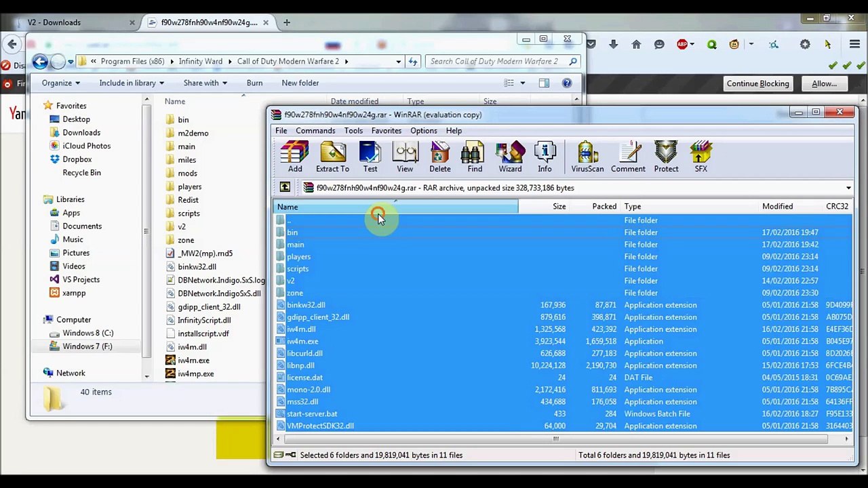Open the WinRAR Tools menu

coord(353,131)
